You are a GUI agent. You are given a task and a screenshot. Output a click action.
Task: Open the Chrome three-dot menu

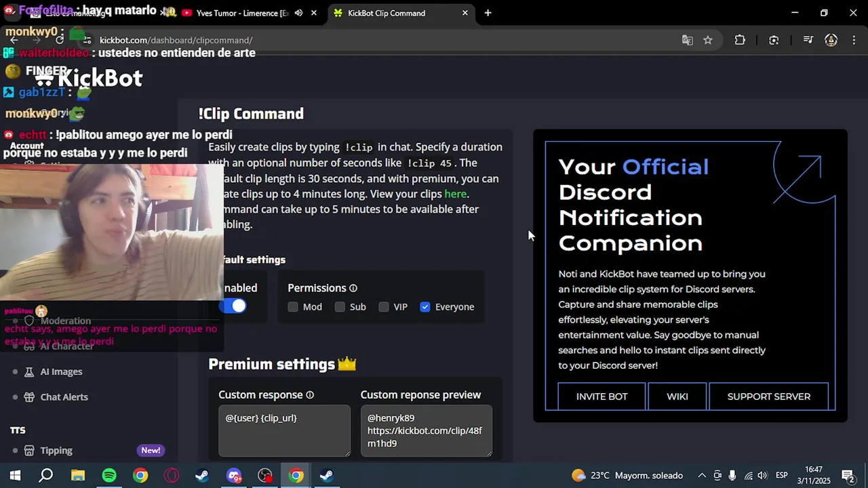854,40
